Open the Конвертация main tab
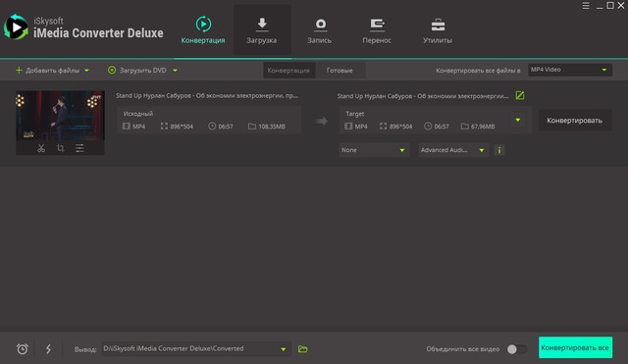This screenshot has width=628, height=364. pyautogui.click(x=203, y=30)
